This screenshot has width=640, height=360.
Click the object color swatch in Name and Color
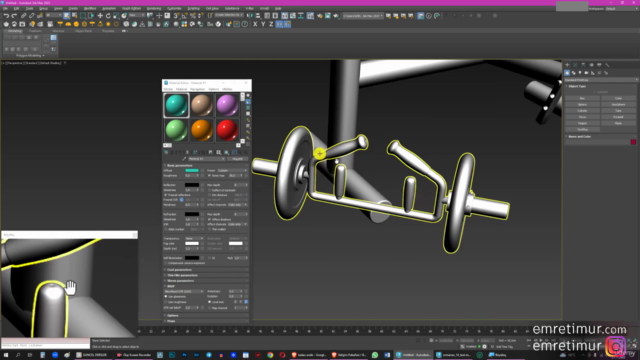633,142
